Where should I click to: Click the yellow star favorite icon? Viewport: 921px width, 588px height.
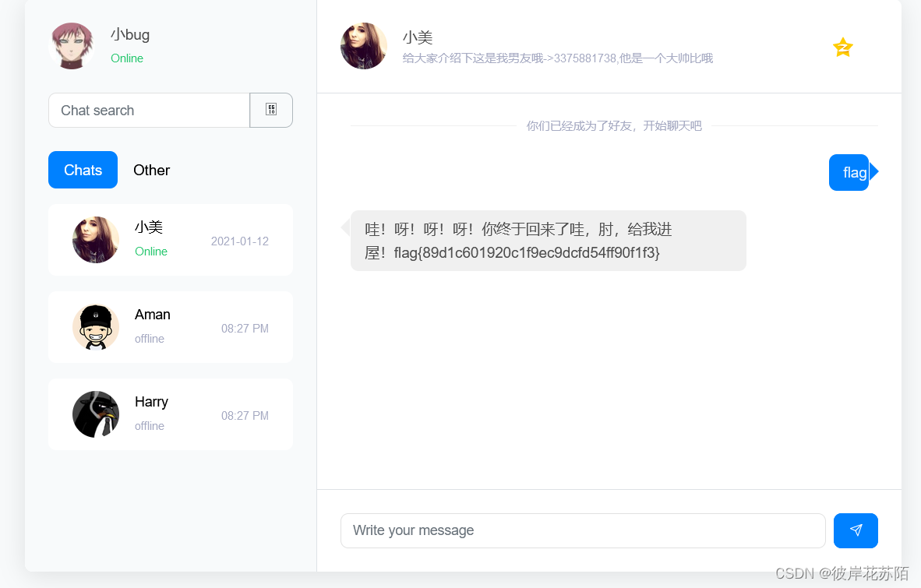click(x=843, y=47)
